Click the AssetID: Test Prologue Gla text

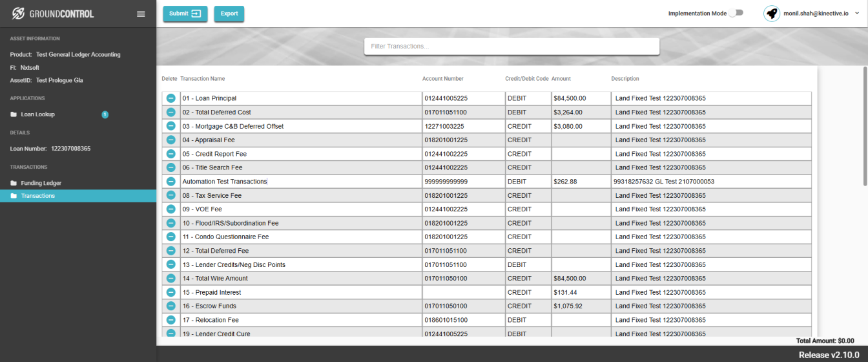(x=46, y=80)
